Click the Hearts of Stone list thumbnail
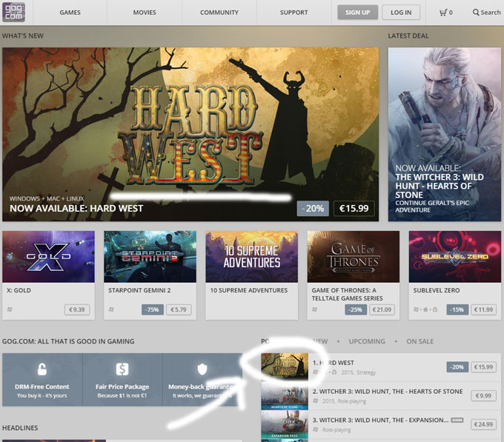 285,396
